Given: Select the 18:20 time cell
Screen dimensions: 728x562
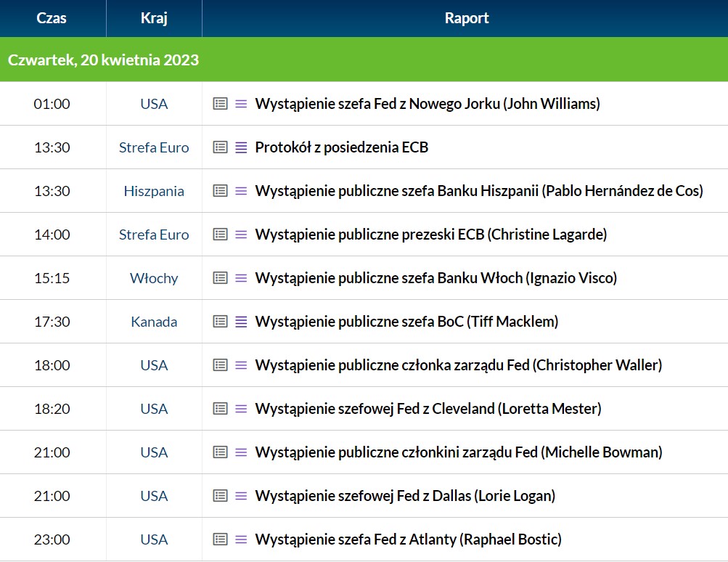Looking at the screenshot, I should [52, 409].
